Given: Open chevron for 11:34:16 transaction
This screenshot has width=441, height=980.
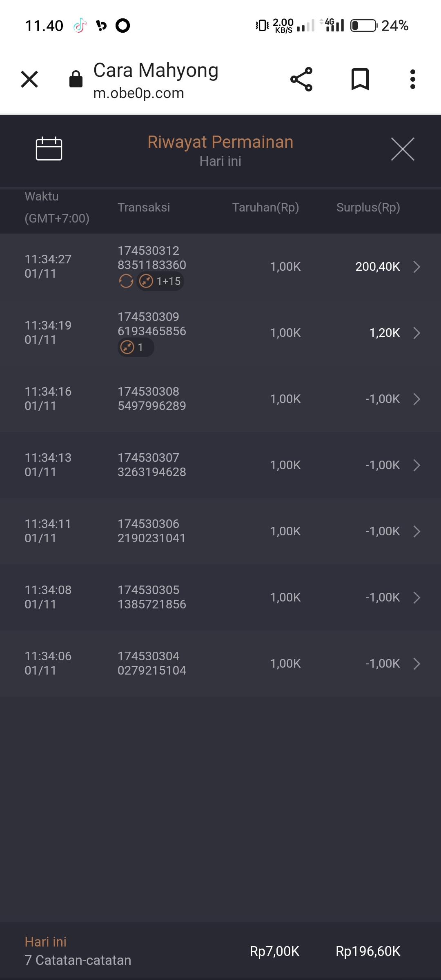Looking at the screenshot, I should [416, 399].
